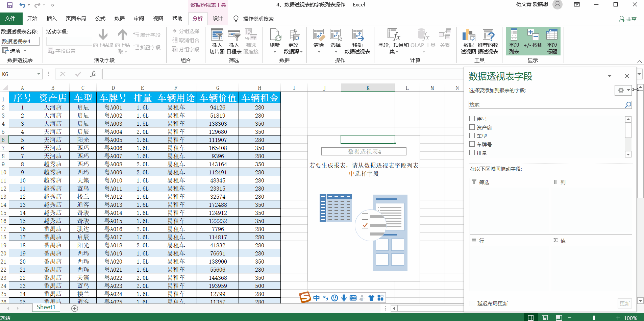Toggle Field Headers (字段标题) display

pyautogui.click(x=552, y=42)
